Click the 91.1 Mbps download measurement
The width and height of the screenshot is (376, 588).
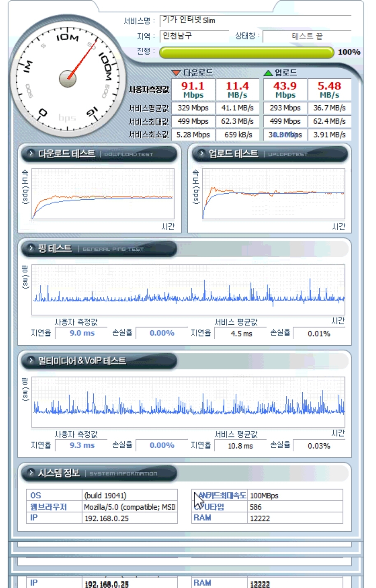pyautogui.click(x=193, y=89)
